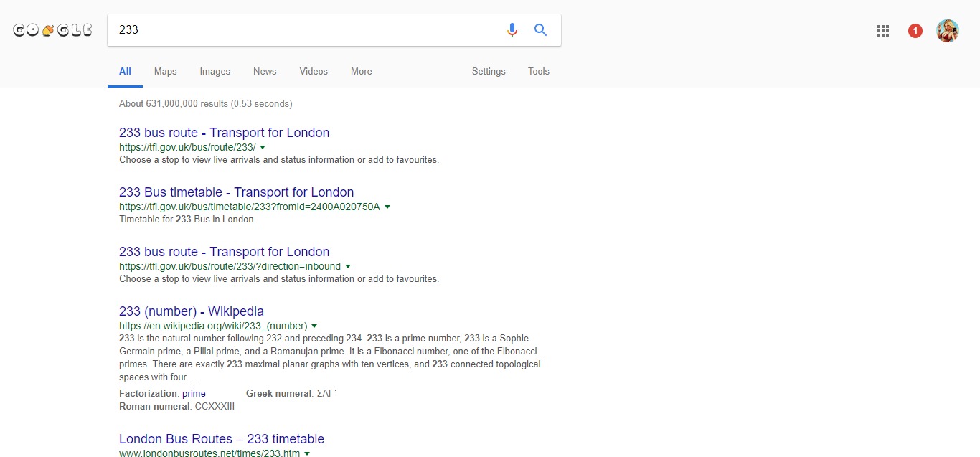View the red notifications badge
Screen dimensions: 980x457
coord(915,31)
